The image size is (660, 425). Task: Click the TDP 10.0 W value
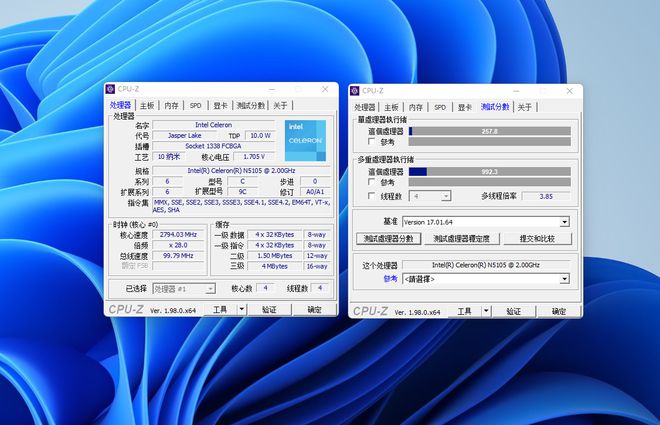pos(260,135)
